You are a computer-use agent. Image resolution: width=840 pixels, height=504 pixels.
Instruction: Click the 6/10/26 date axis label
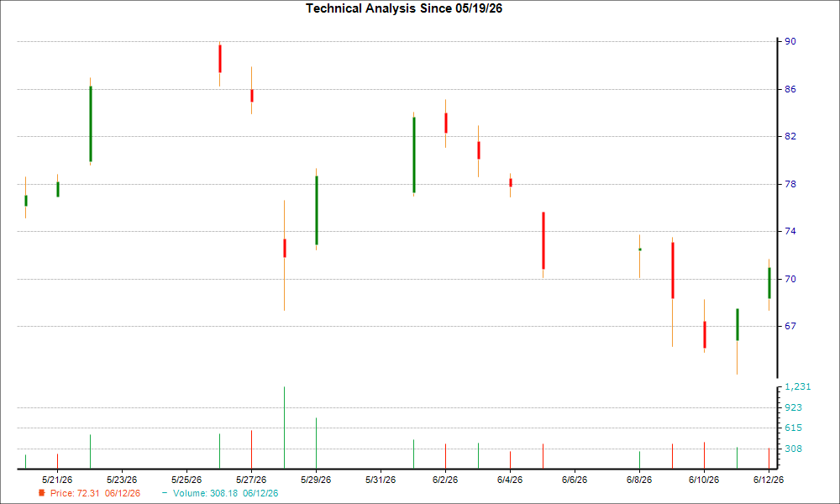pyautogui.click(x=704, y=480)
